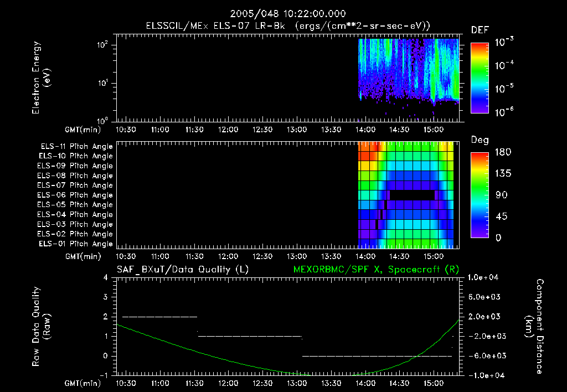Click the timestamp title 2005/048 10:22:00.000
The image size is (567, 392).
(288, 14)
